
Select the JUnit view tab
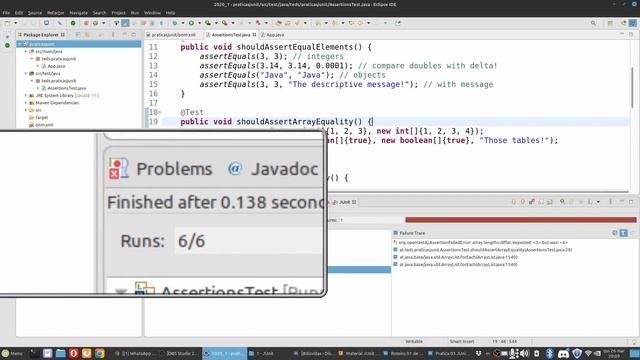[345, 202]
